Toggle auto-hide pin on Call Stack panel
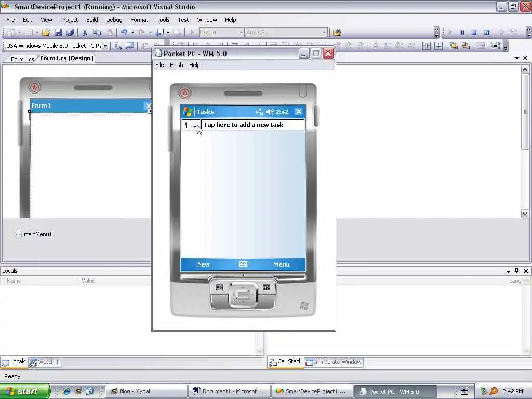Viewport: 532px width, 399px height. tap(517, 270)
